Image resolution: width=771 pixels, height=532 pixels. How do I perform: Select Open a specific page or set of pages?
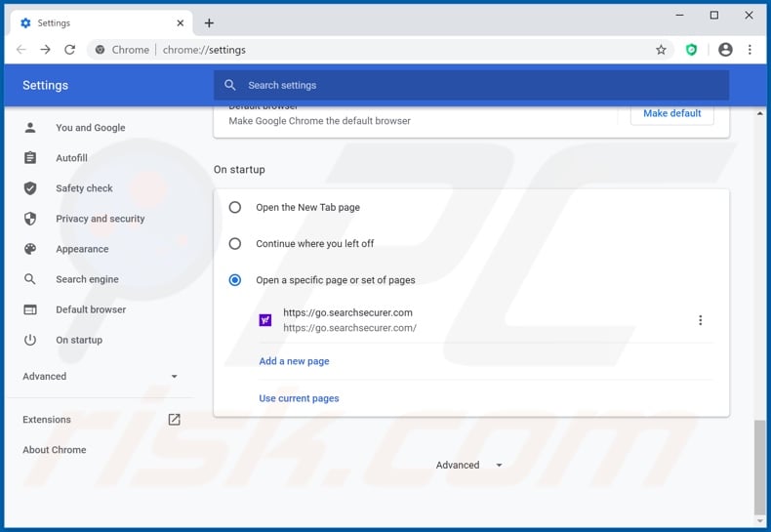click(x=235, y=280)
